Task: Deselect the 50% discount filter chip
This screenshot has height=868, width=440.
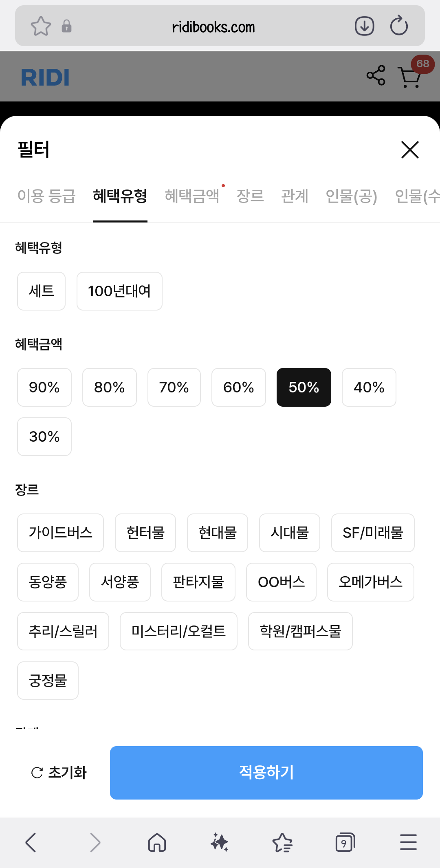Action: pyautogui.click(x=304, y=387)
